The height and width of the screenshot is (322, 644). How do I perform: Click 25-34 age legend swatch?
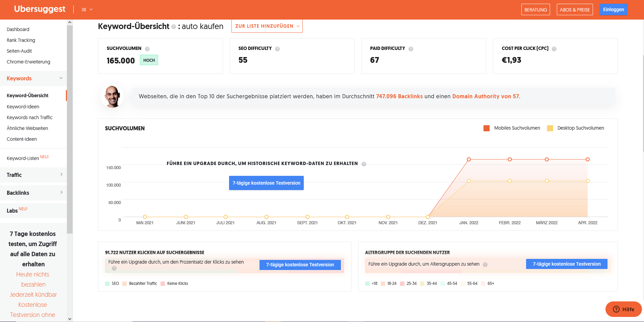click(x=402, y=284)
